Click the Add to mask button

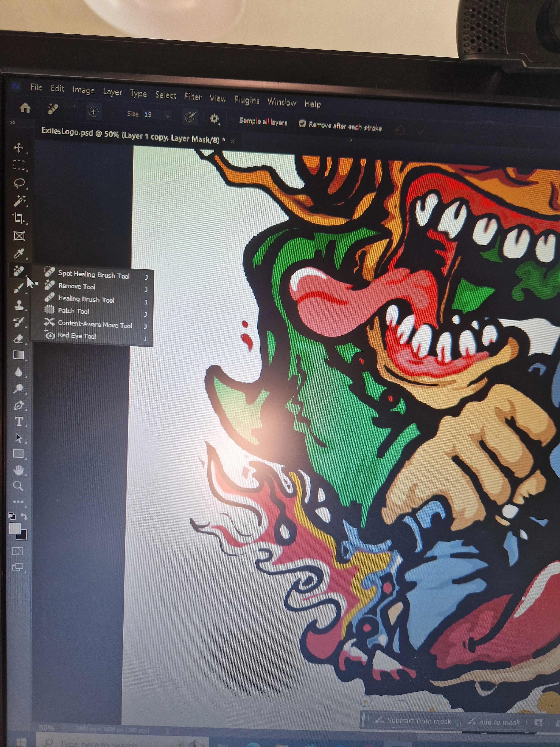pyautogui.click(x=494, y=722)
